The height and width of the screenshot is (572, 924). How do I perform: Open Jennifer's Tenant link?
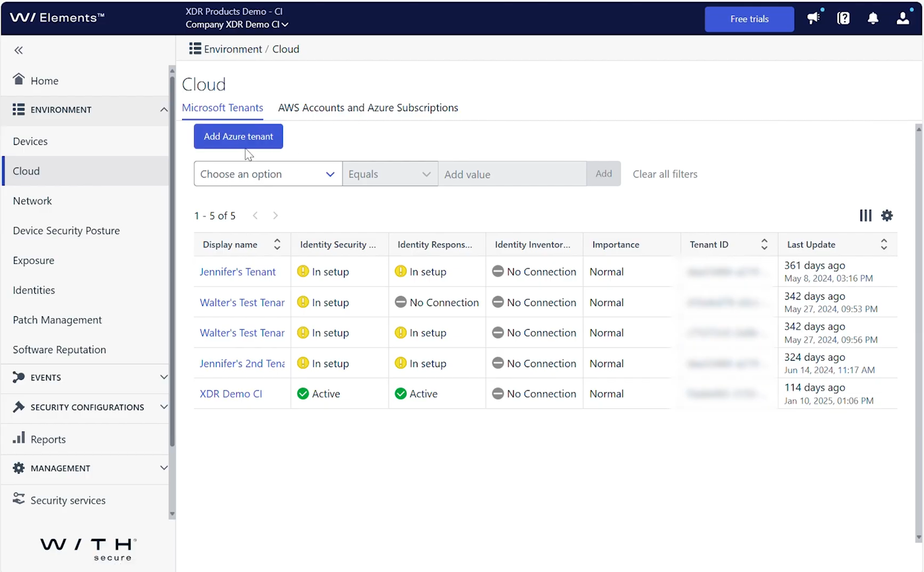pos(238,272)
